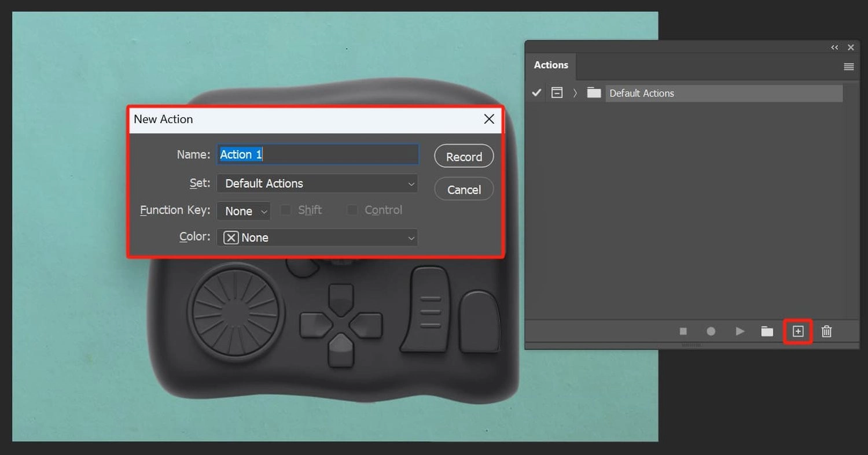The image size is (868, 455).
Task: Click the Record button in New Action dialog
Action: point(464,157)
